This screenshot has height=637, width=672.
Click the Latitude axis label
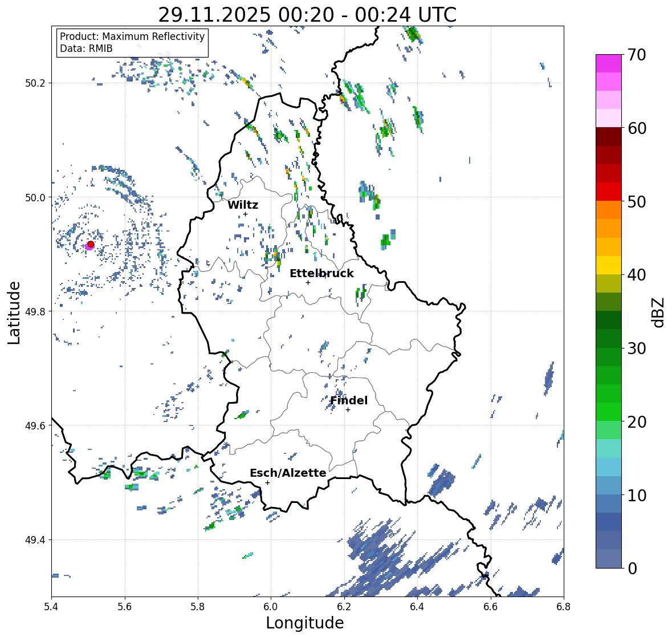pos(14,313)
